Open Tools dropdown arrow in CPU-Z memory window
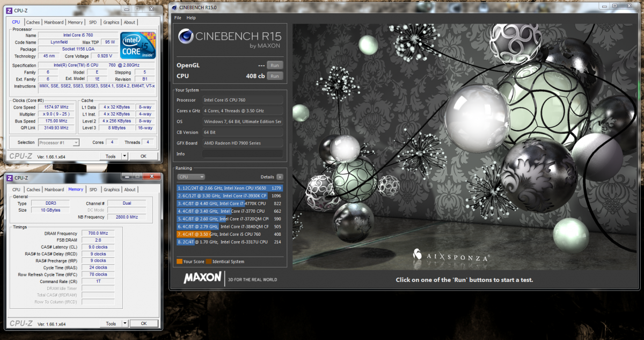The width and height of the screenshot is (644, 340). 125,324
